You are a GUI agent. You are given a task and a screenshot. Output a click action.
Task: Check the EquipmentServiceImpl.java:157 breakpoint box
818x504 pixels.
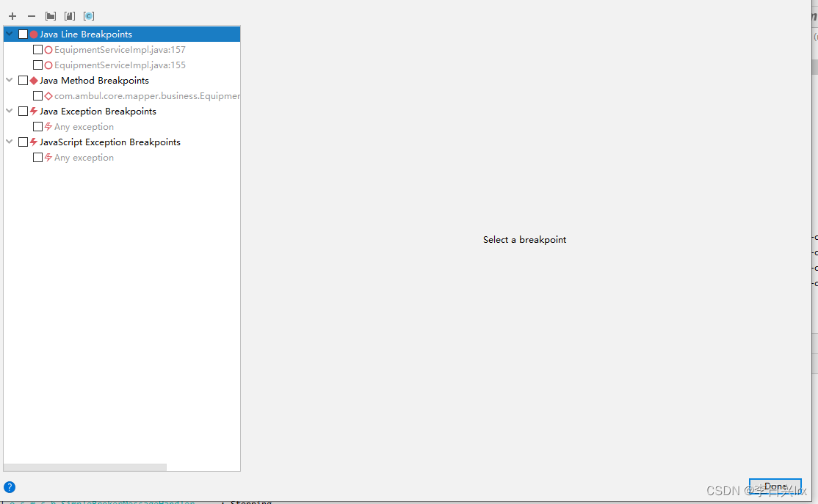click(x=37, y=49)
